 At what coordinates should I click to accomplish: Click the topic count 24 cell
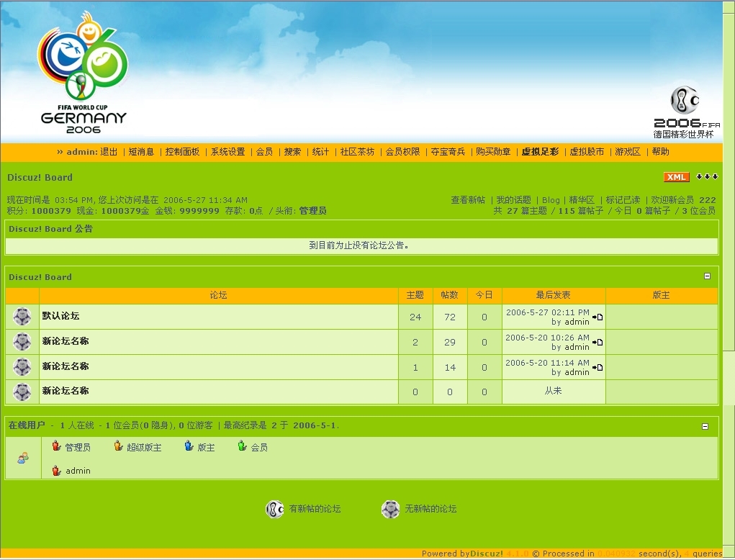click(x=415, y=317)
